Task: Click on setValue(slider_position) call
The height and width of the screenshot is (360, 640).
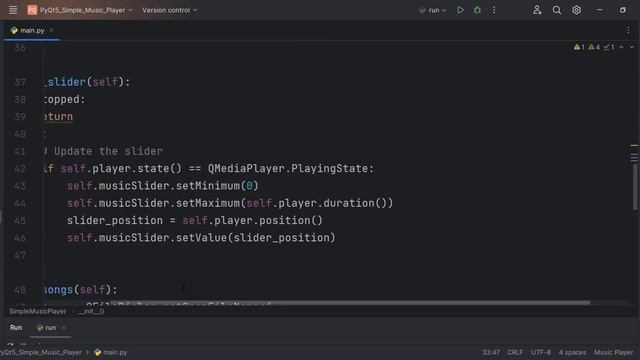Action: pyautogui.click(x=256, y=238)
